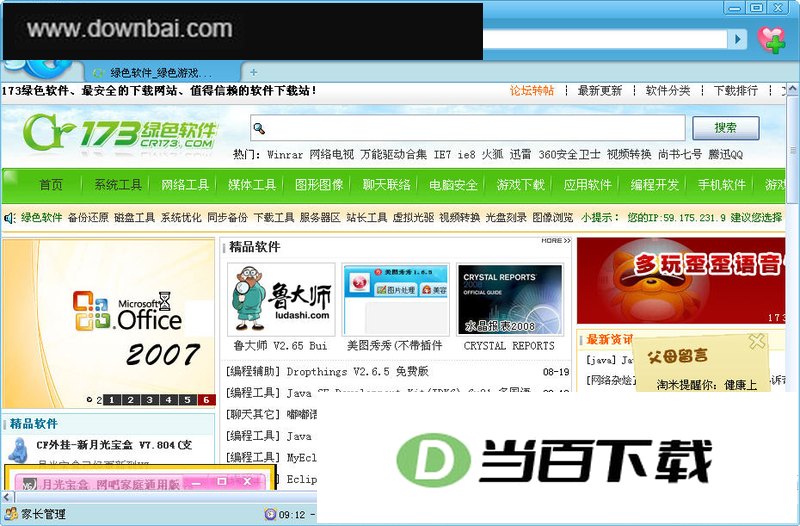Open the 电脑安全 category
The image size is (800, 526).
coord(453,185)
